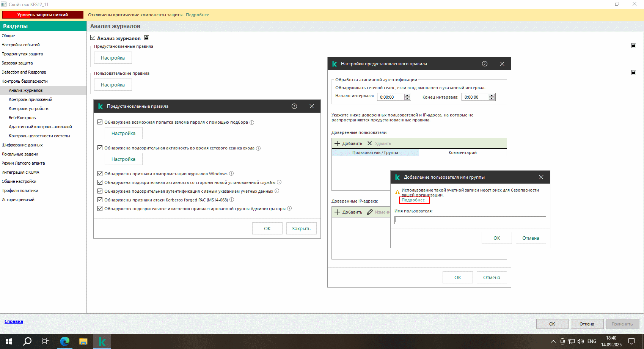Uncheck the Windows log compromise rule

pos(100,174)
